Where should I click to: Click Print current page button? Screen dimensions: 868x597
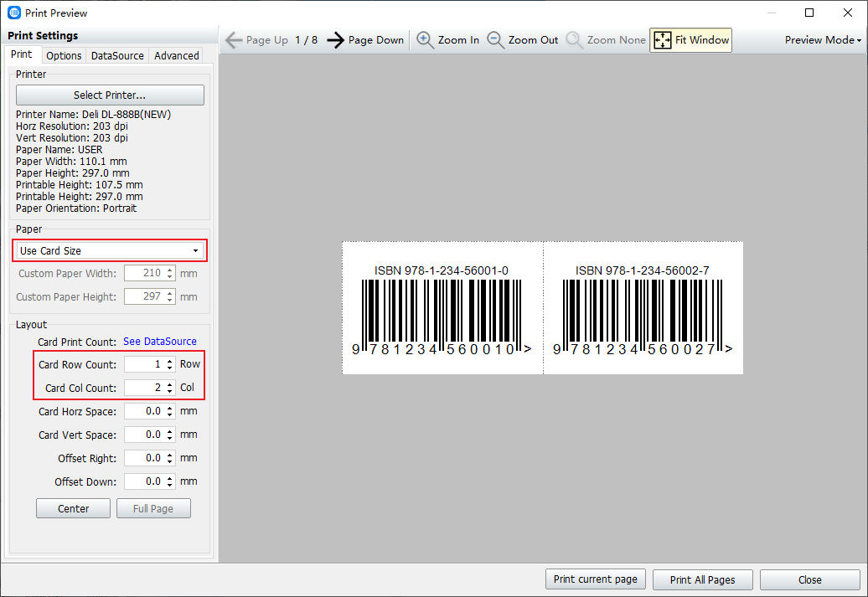pyautogui.click(x=595, y=579)
